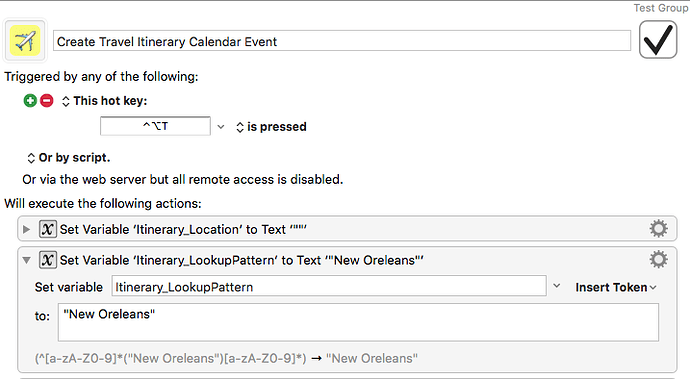690x379 pixels.
Task: Change the 'Or by script' option
Action: 68,158
